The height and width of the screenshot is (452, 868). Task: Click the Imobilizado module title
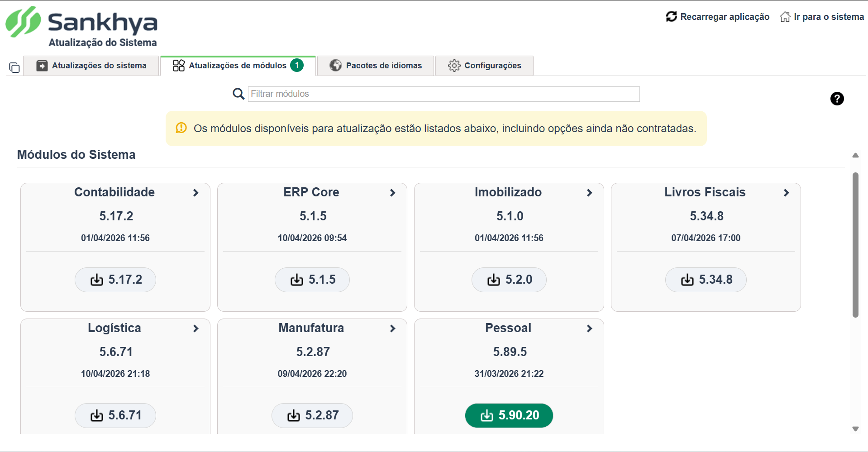[x=508, y=192]
